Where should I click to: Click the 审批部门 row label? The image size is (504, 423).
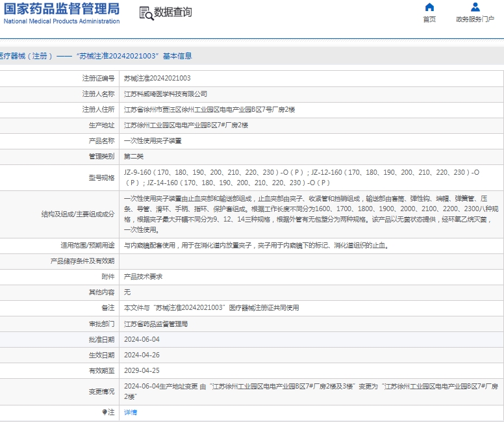[101, 324]
